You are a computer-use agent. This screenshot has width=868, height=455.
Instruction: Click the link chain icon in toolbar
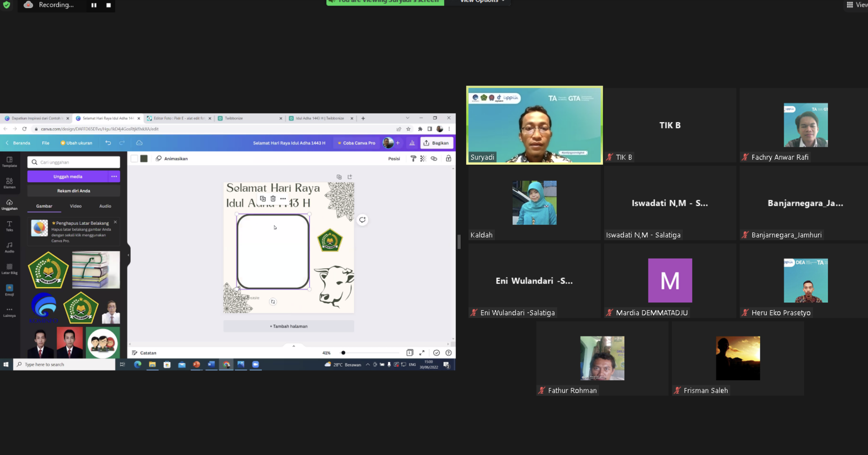[434, 159]
